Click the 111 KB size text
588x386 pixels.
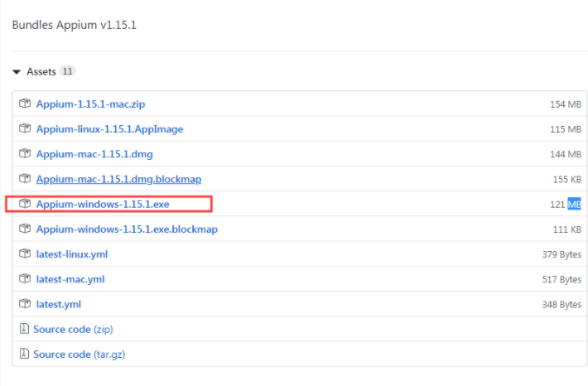click(567, 229)
